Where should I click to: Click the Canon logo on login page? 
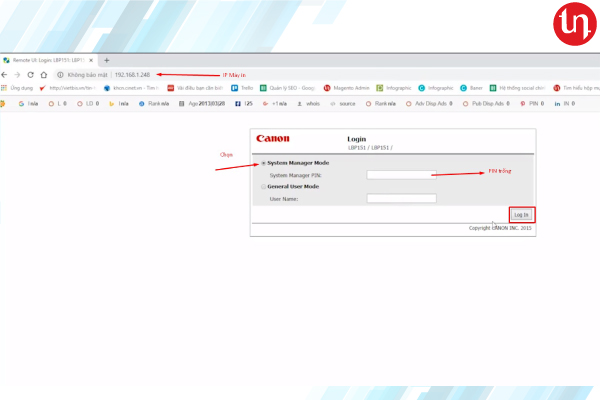pyautogui.click(x=273, y=139)
